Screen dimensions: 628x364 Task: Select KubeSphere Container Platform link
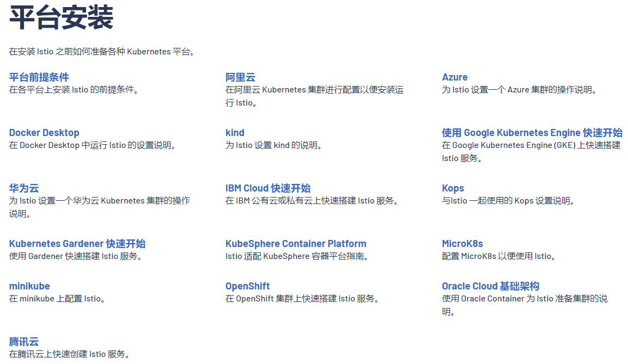[296, 244]
